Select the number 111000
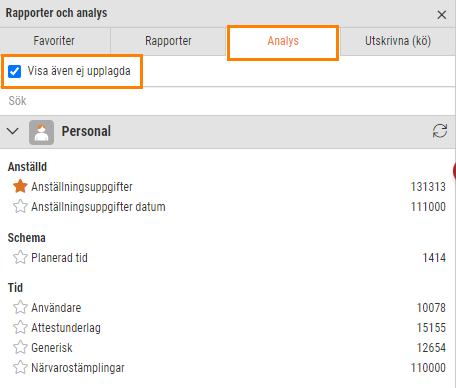 tap(428, 207)
